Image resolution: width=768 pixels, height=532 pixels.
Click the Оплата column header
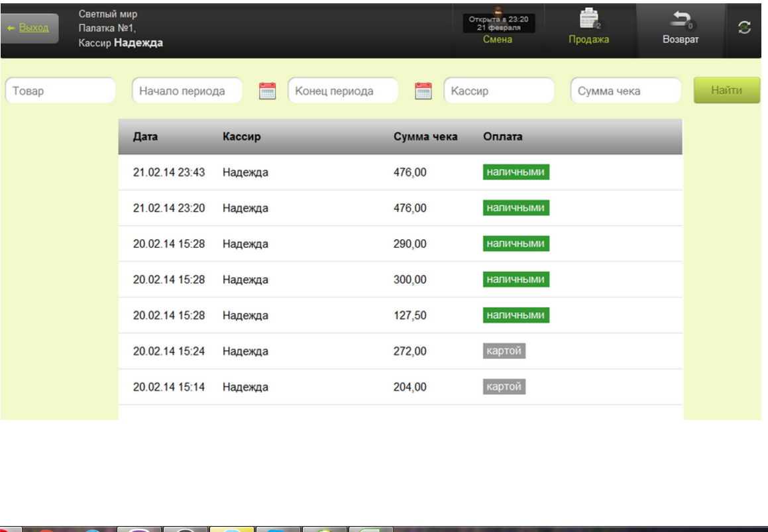click(502, 137)
